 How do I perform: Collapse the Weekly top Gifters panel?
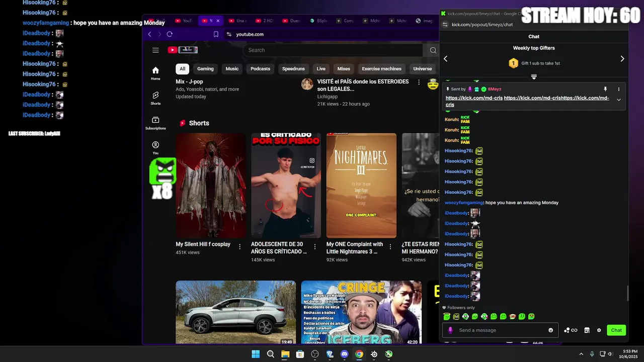coord(534,77)
